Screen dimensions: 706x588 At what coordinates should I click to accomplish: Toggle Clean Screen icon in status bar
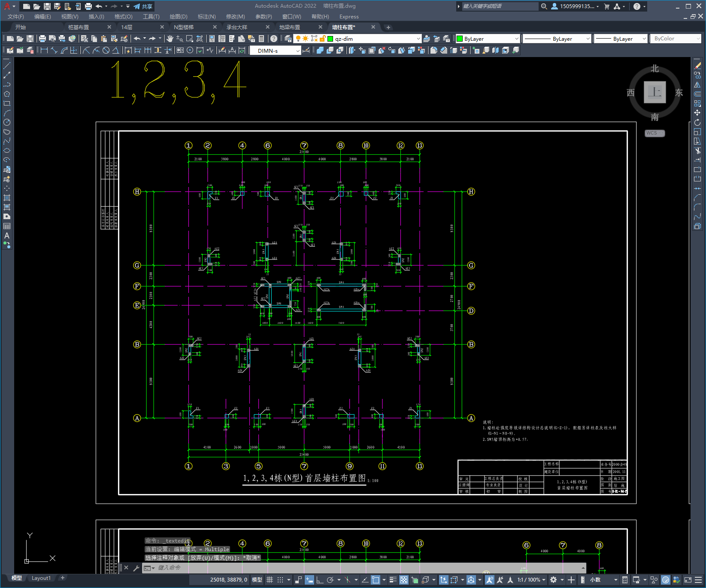(688, 580)
